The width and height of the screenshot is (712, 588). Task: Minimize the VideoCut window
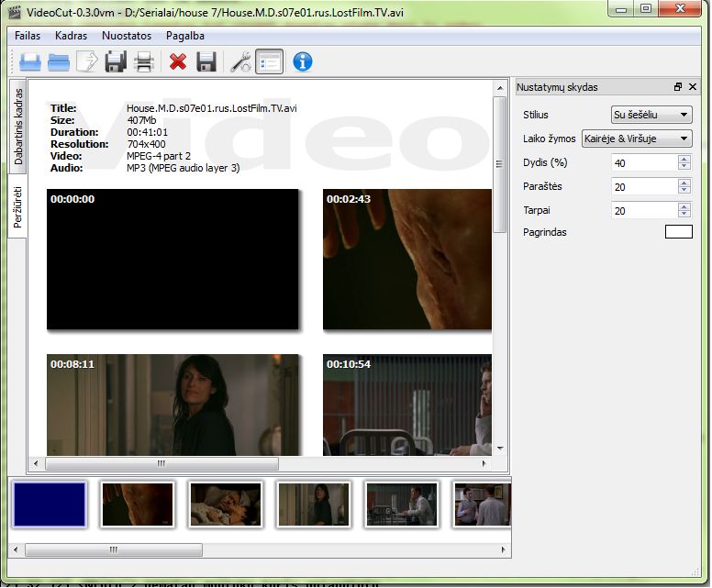(x=621, y=9)
